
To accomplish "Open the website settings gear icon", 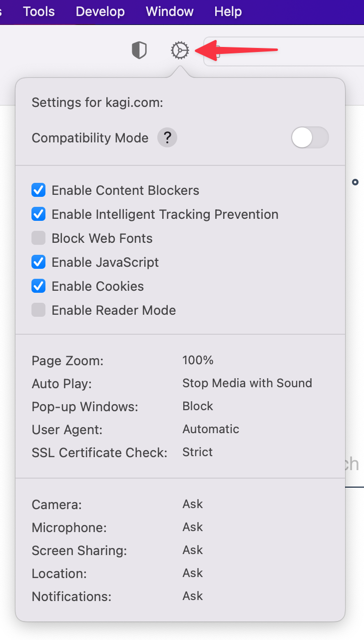I will click(180, 50).
